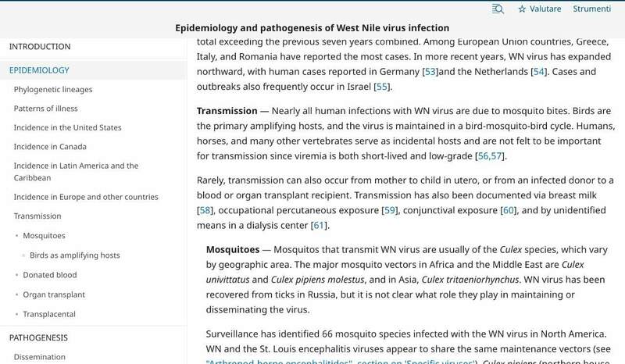Open reference citation 53
Image resolution: width=625 pixels, height=364 pixels.
click(430, 72)
